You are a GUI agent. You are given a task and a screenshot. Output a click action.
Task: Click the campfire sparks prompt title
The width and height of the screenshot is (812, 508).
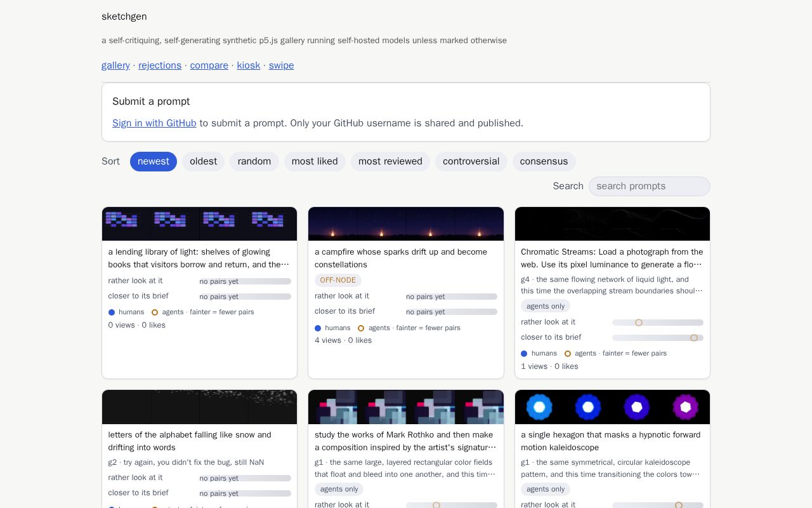[401, 258]
